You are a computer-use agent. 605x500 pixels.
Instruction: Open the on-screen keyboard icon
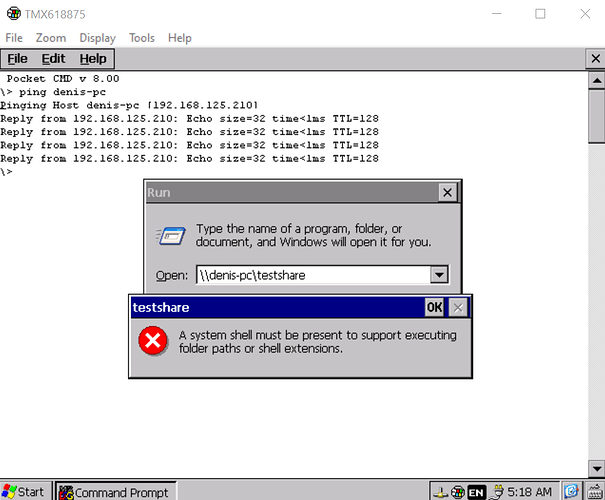(x=595, y=492)
